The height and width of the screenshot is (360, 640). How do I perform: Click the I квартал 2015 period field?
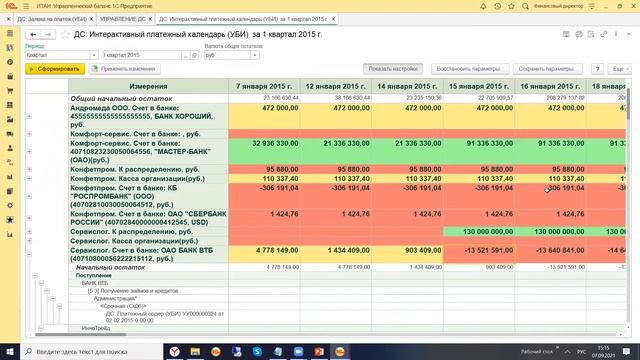[x=141, y=55]
